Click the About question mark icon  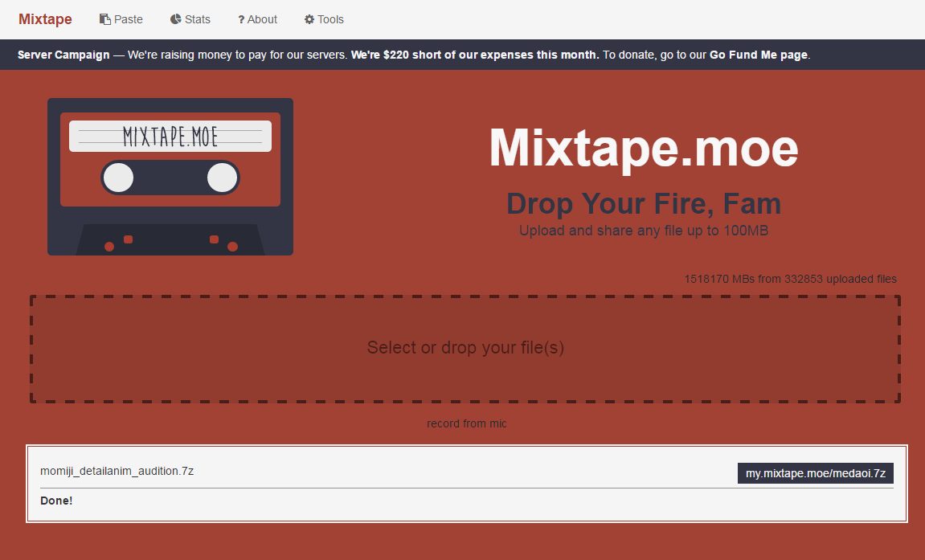coord(241,20)
